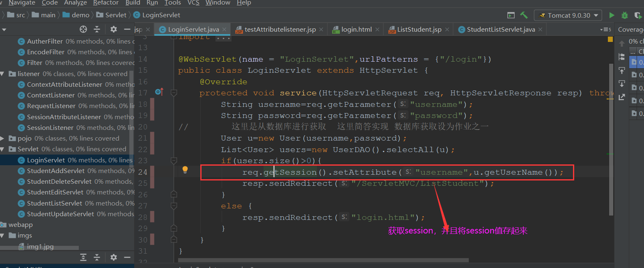
Task: Click the Debug bug icon
Action: [625, 15]
